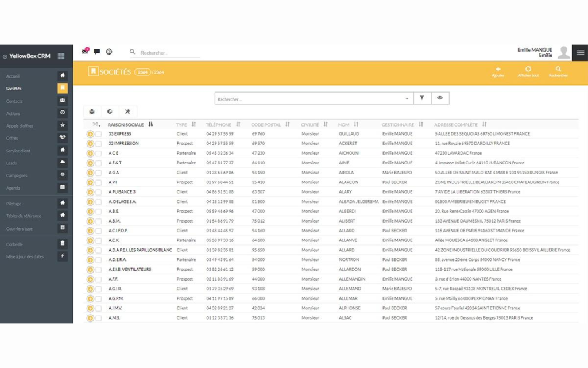The width and height of the screenshot is (588, 368).
Task: Open the Rechercher filter dropdown arrow
Action: [407, 99]
